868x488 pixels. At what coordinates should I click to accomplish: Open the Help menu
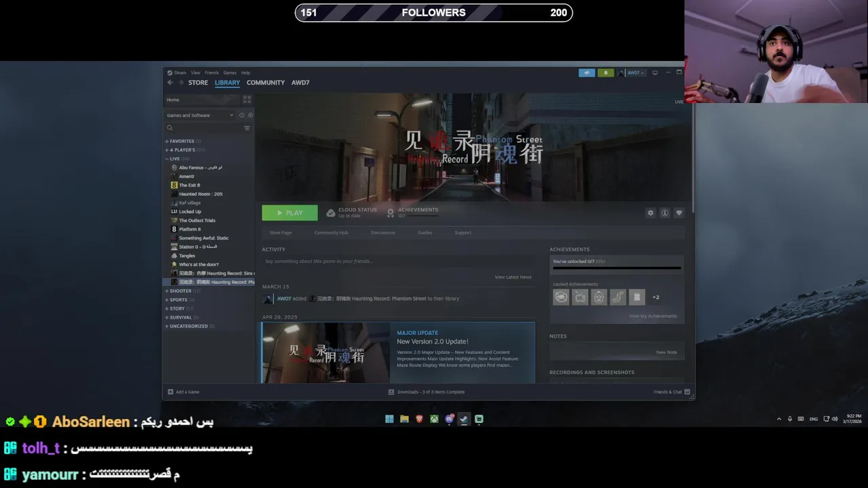[x=245, y=73]
